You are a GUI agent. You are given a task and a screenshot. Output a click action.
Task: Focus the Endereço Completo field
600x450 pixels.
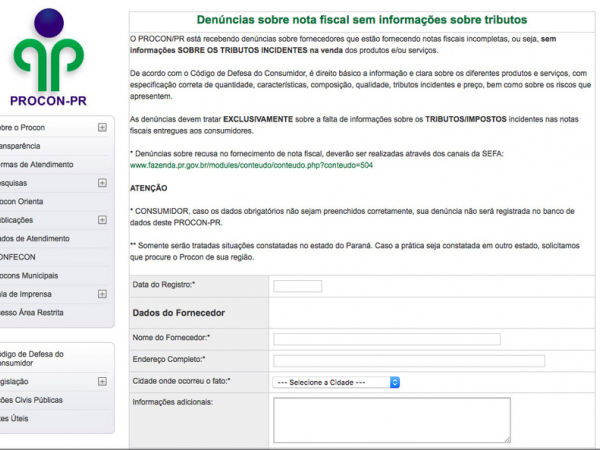(409, 361)
